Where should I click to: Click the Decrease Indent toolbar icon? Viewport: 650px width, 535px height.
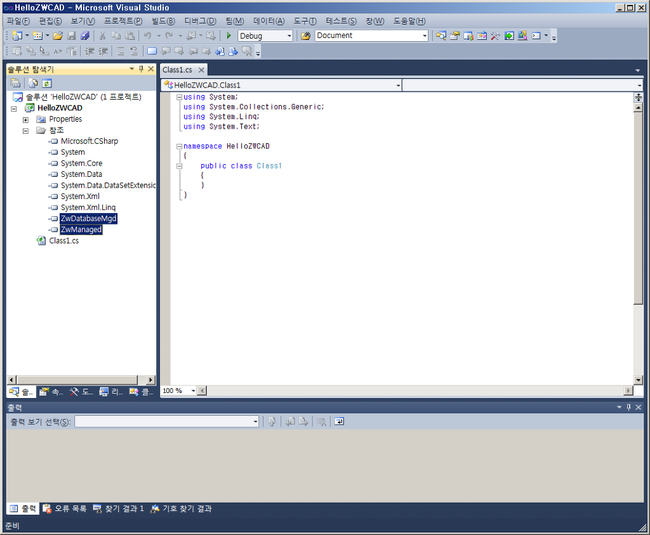tap(90, 51)
